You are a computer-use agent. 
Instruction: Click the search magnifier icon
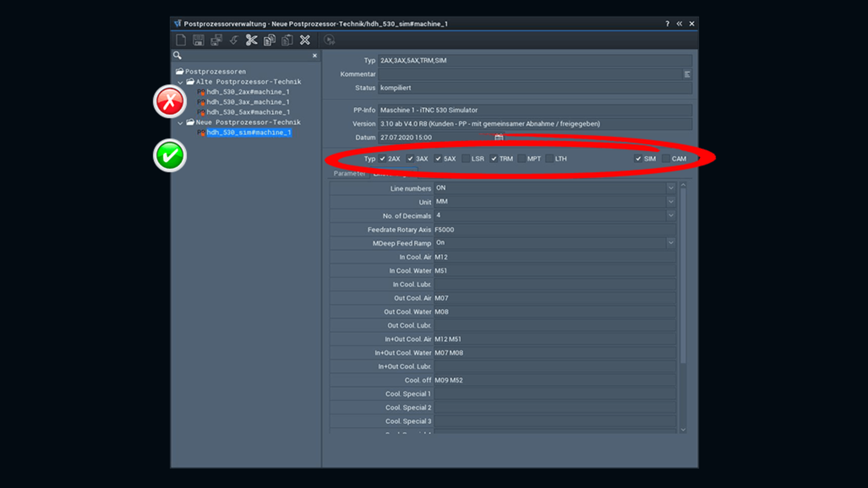click(177, 55)
